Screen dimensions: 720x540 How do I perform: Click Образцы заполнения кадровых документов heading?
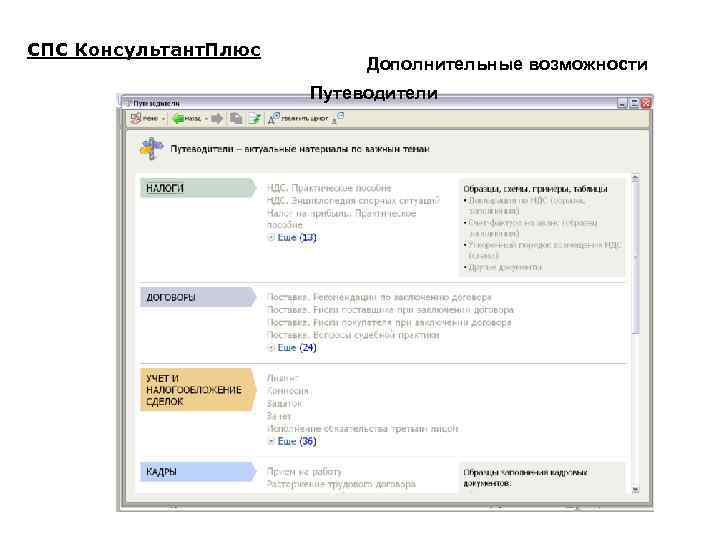525,478
